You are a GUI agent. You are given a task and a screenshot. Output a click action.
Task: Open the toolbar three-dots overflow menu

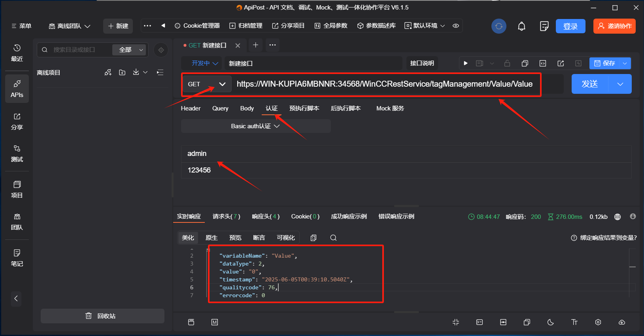[147, 26]
